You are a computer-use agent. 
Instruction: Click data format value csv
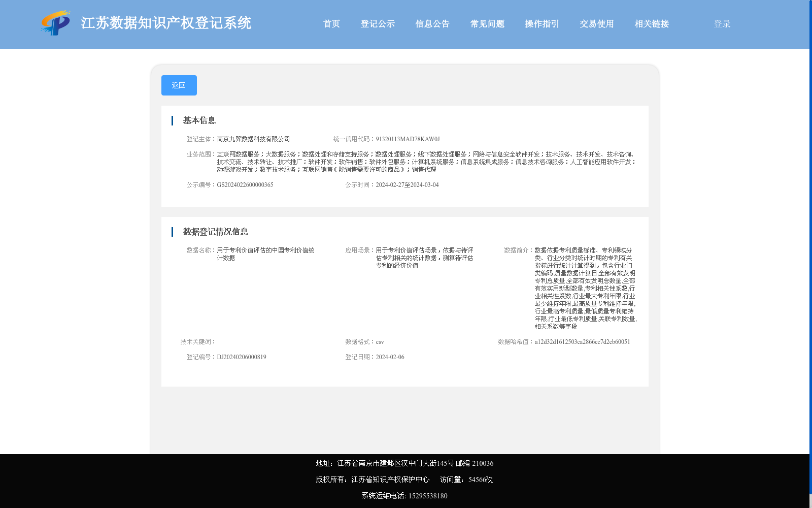380,342
